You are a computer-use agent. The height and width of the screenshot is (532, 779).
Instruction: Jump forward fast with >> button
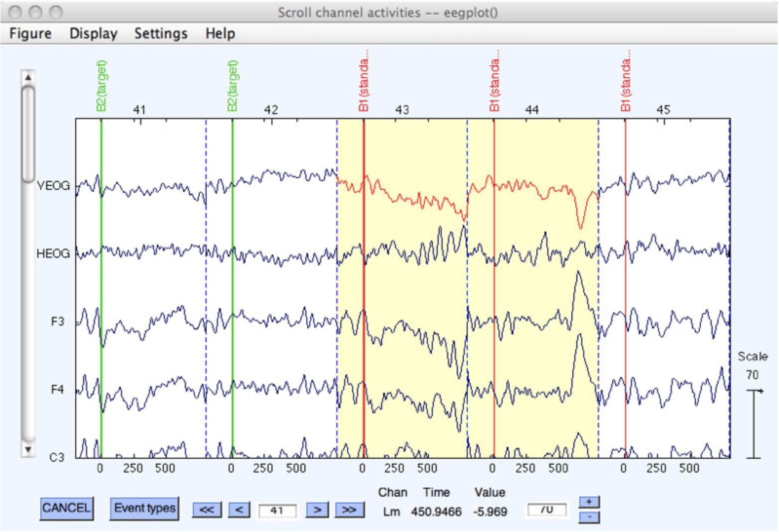coord(350,510)
